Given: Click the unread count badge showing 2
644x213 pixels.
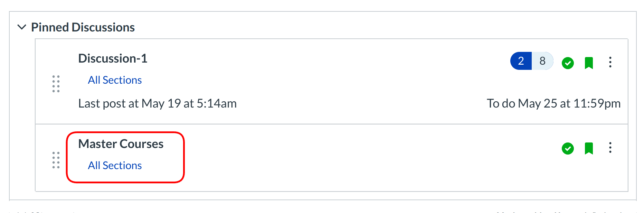Looking at the screenshot, I should [x=521, y=61].
